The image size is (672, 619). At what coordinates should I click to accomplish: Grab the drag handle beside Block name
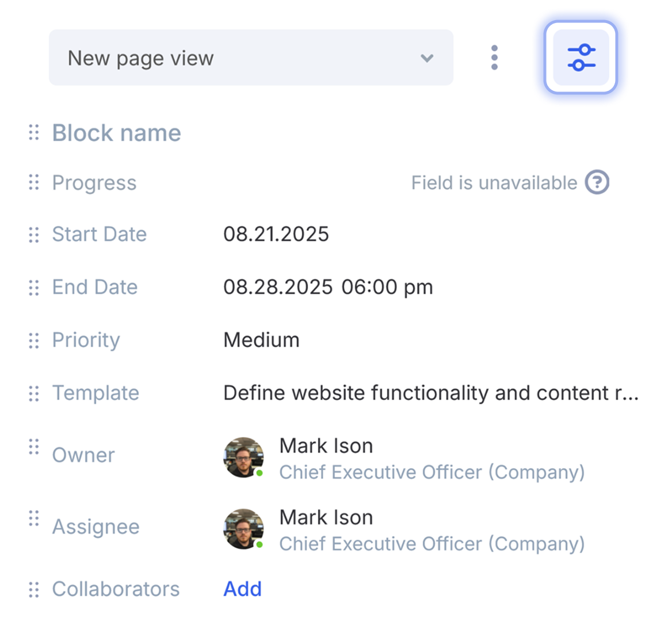pyautogui.click(x=34, y=133)
